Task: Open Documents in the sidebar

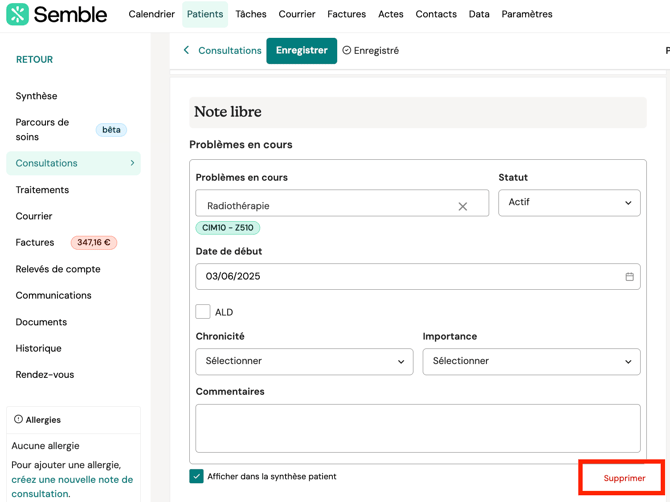Action: (x=41, y=322)
